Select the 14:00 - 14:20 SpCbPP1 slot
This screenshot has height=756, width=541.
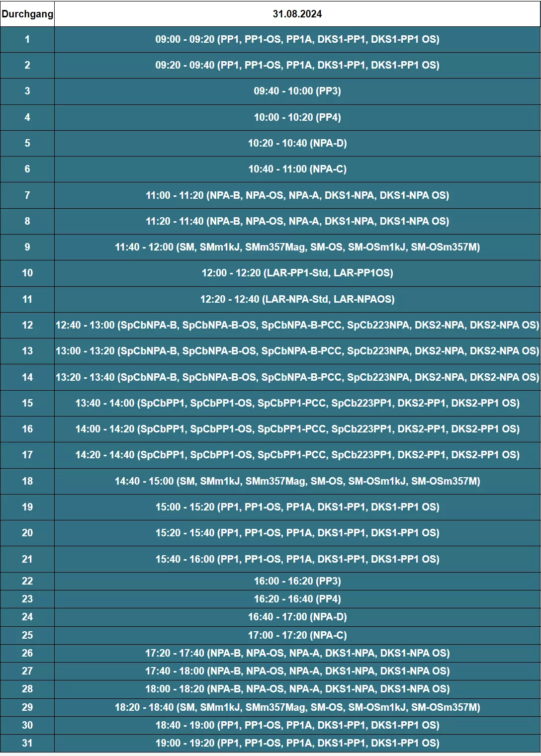(x=297, y=429)
